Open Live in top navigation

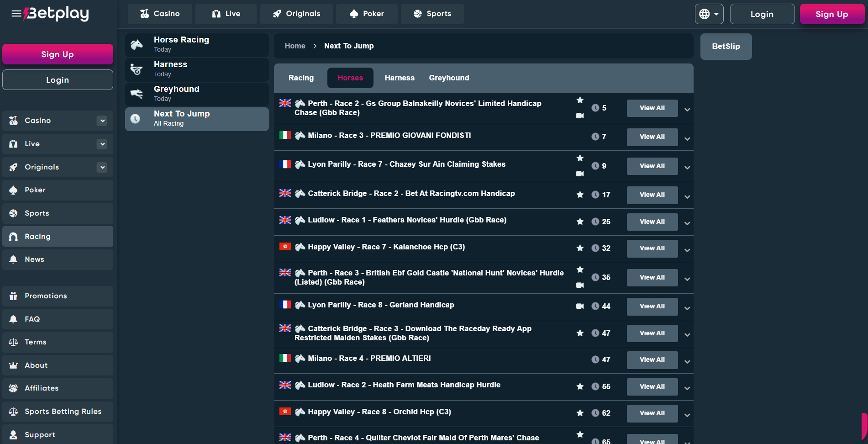click(x=226, y=14)
